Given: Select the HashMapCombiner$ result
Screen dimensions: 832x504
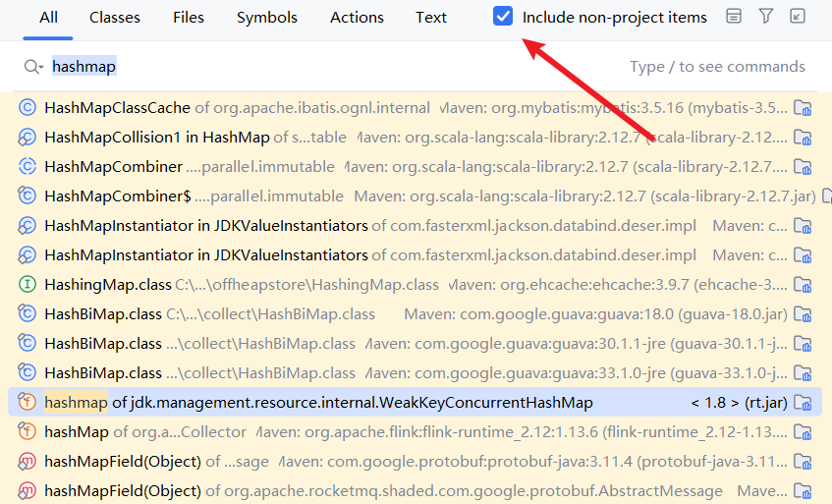Looking at the screenshot, I should point(118,196).
